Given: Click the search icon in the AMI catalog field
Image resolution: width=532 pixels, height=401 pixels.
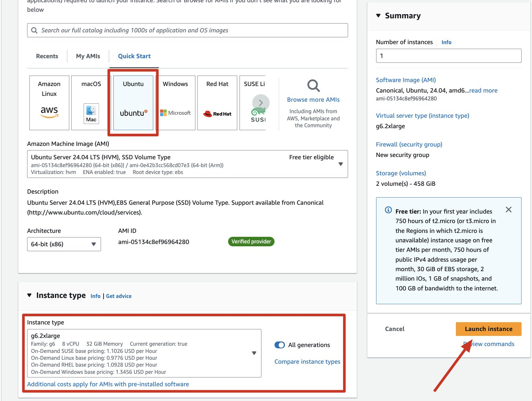Looking at the screenshot, I should (34, 30).
